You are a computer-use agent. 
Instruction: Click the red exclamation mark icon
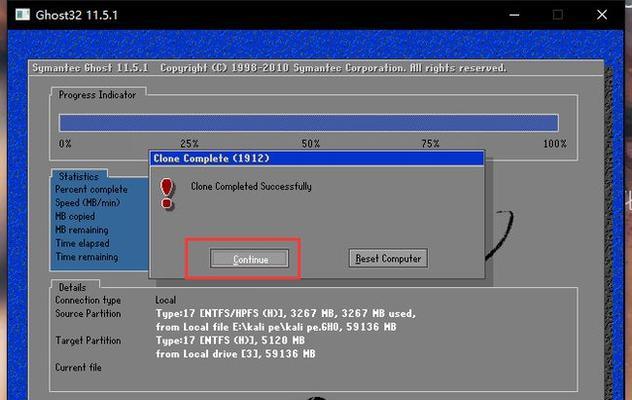(167, 194)
